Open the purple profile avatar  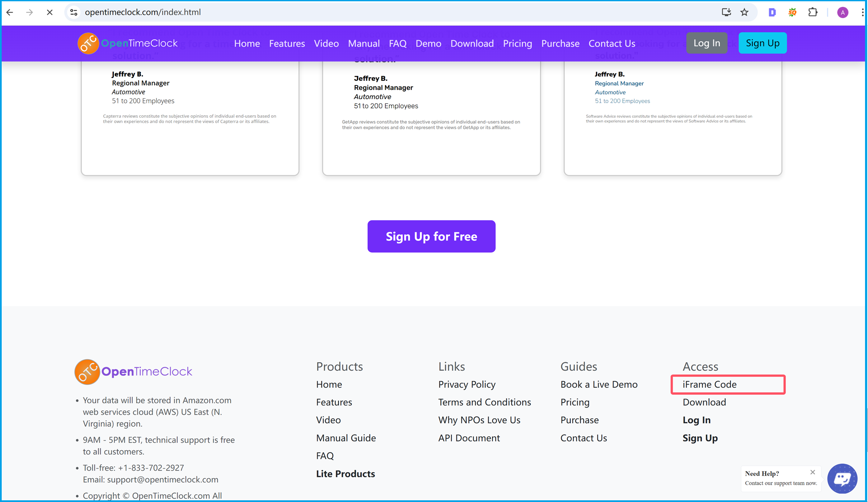pos(843,12)
